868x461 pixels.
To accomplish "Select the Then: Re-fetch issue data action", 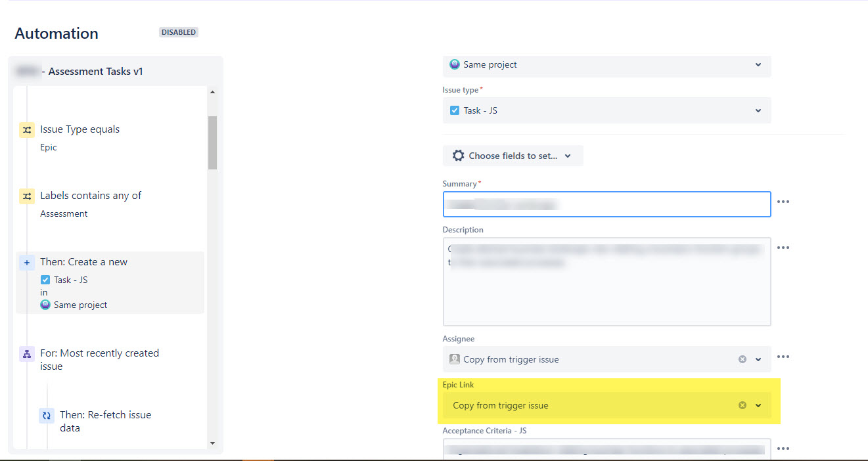I will pyautogui.click(x=120, y=421).
